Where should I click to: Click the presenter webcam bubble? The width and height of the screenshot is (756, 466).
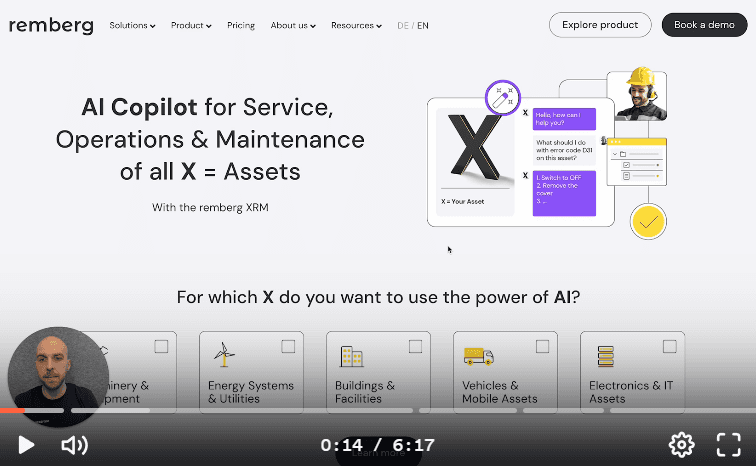point(58,377)
